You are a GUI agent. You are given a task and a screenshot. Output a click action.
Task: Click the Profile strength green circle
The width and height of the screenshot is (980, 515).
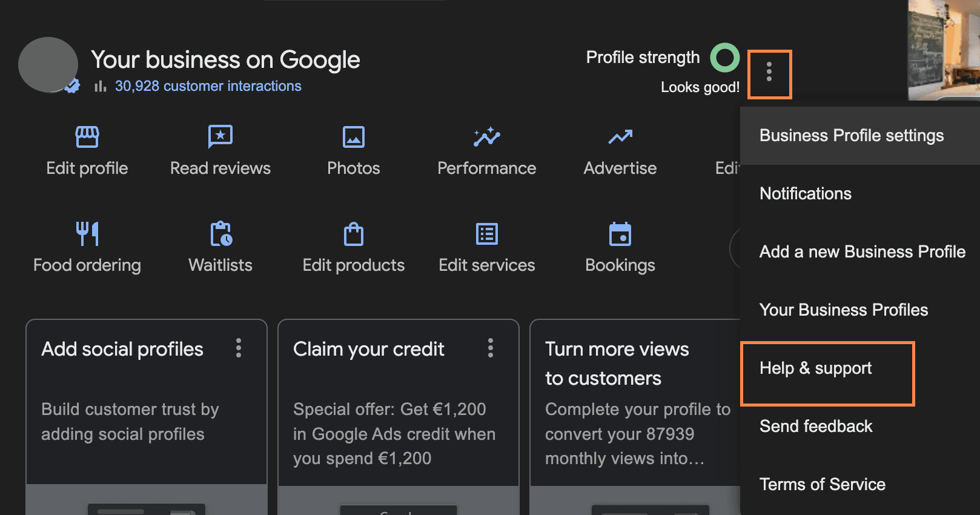pos(725,58)
